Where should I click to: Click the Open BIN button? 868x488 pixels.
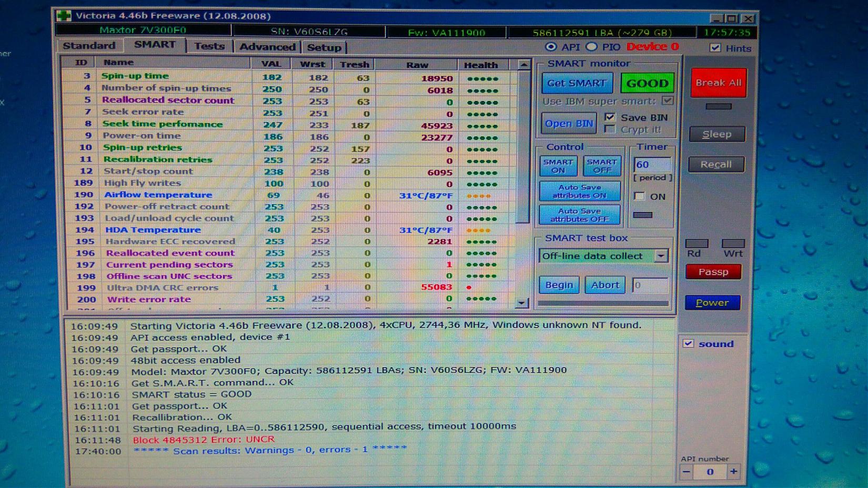click(x=569, y=124)
